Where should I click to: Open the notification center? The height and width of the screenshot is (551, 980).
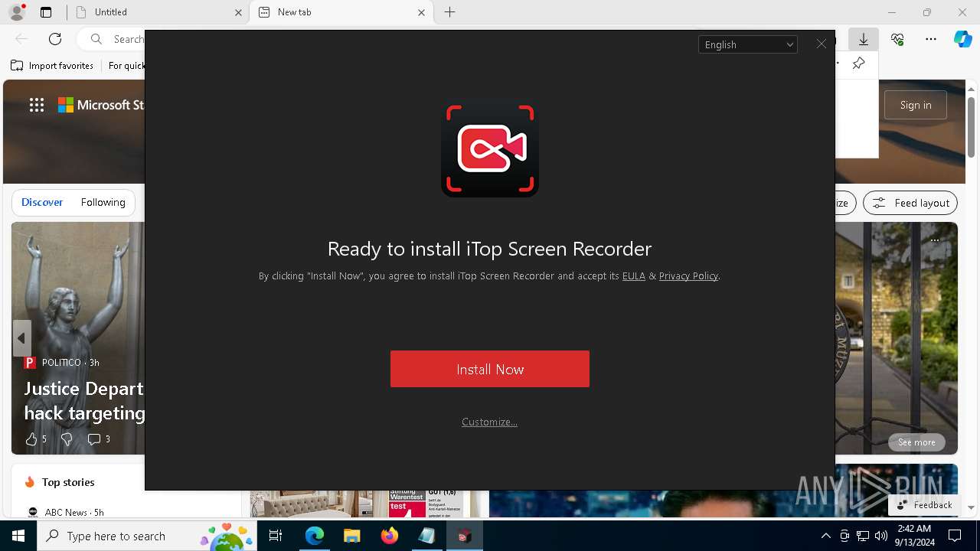point(955,536)
